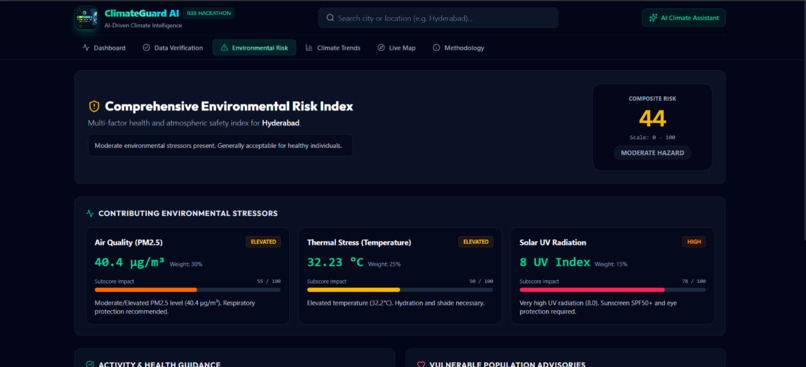
Task: Click the 50 / 100 subscore text
Action: pos(481,281)
